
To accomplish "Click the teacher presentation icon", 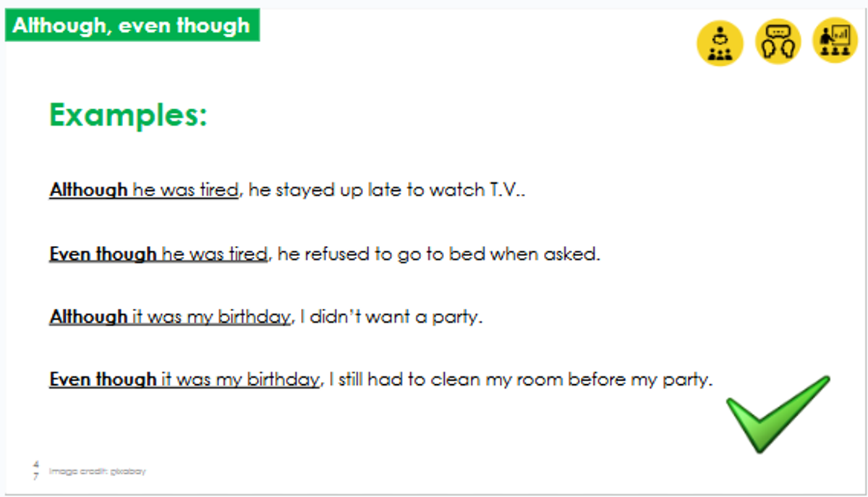I will point(835,41).
